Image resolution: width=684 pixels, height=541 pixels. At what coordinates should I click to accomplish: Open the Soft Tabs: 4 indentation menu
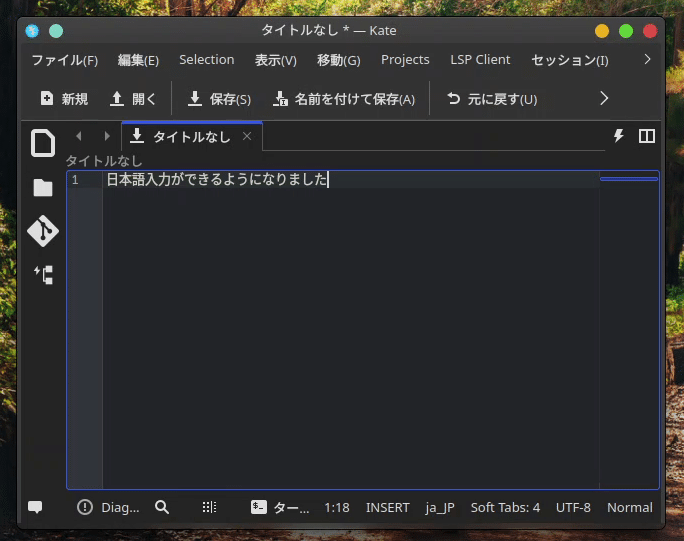(505, 507)
